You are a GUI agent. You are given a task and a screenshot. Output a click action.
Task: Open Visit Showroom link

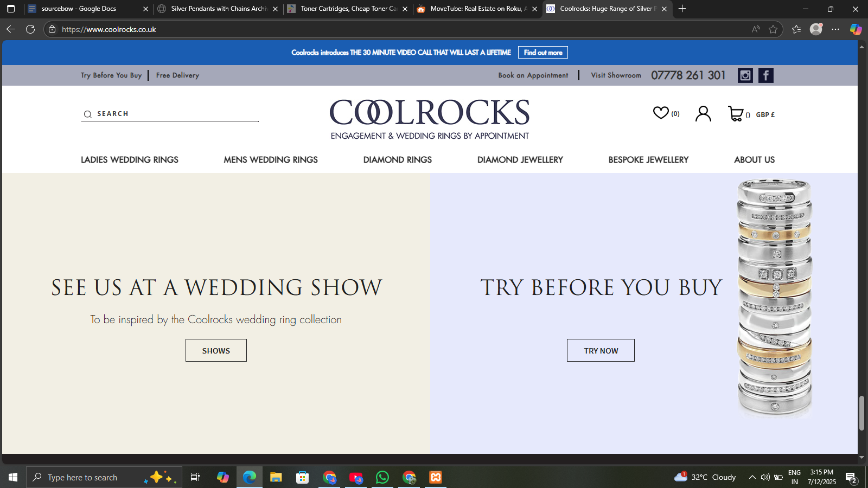tap(616, 75)
